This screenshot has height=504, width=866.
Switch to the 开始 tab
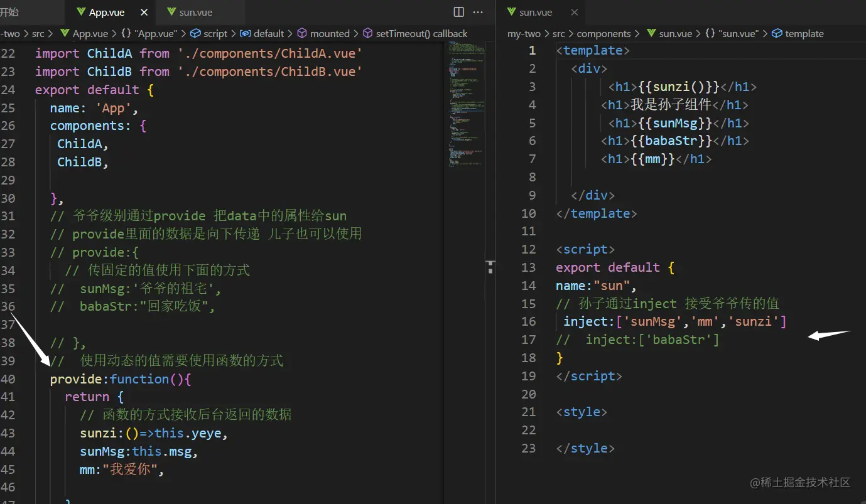tap(10, 12)
